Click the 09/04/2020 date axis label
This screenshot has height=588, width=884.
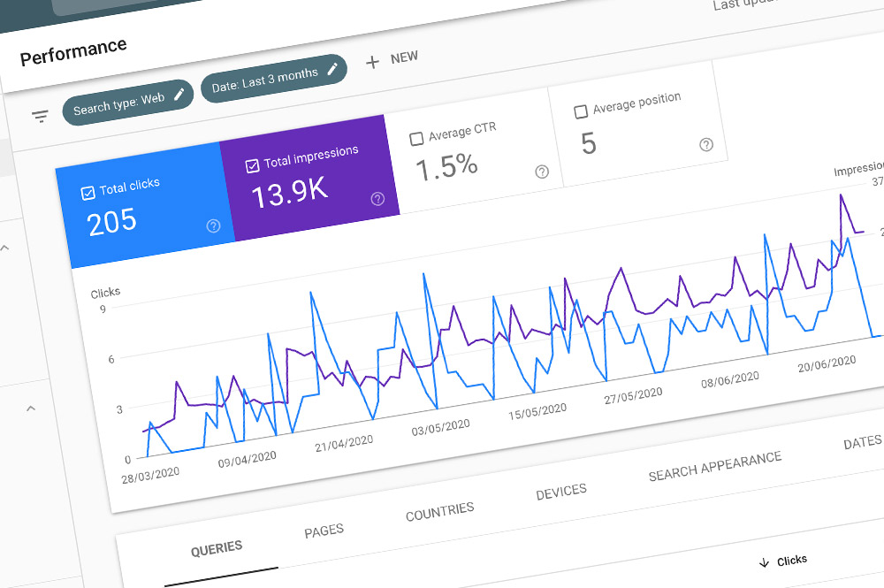point(248,459)
